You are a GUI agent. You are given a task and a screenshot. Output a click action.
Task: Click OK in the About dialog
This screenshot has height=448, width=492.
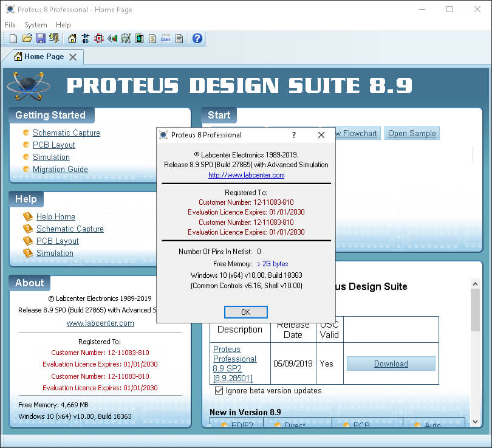(245, 312)
